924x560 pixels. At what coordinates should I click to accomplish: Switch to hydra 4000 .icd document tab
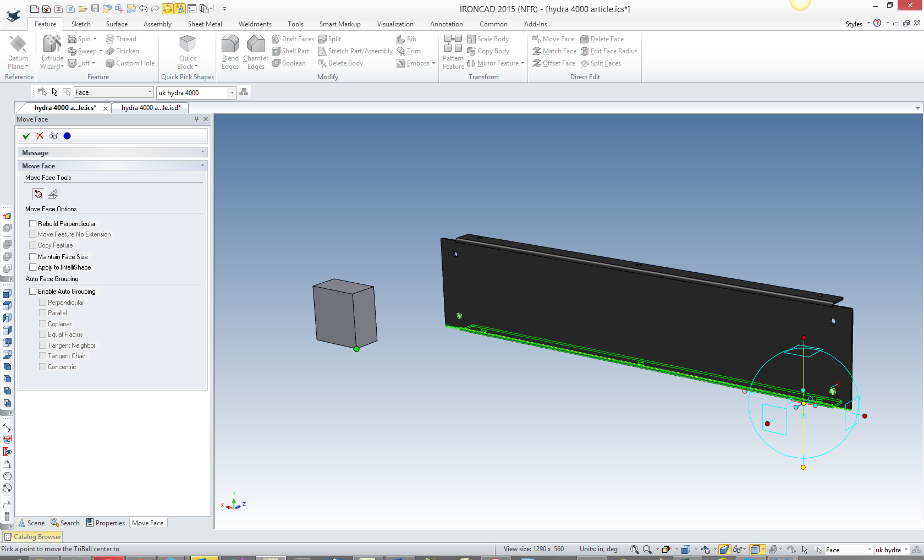click(x=151, y=108)
